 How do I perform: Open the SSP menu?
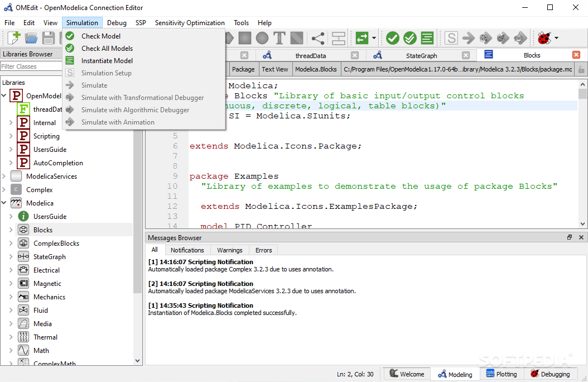(x=141, y=23)
